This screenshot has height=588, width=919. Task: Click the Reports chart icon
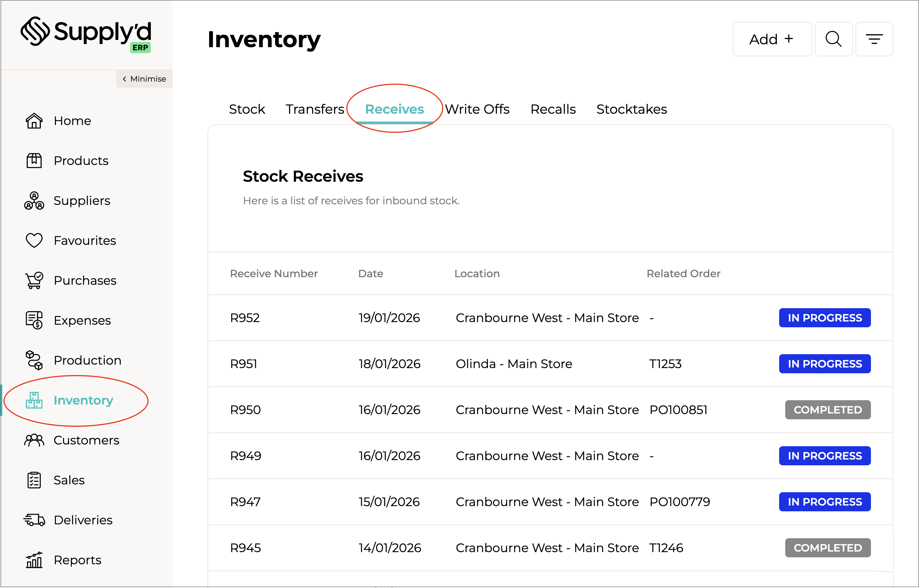pos(34,560)
